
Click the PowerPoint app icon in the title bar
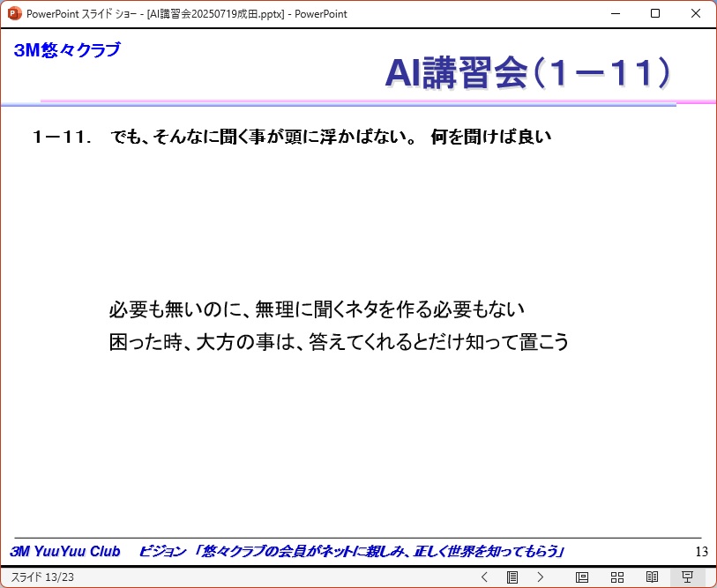tap(14, 13)
